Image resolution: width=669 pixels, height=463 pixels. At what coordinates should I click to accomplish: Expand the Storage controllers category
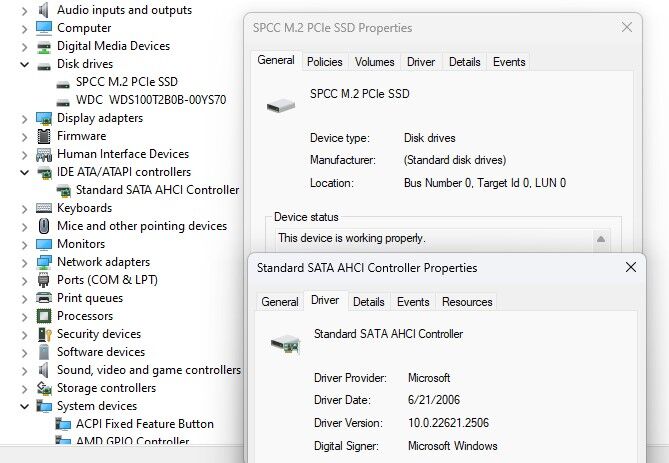click(25, 389)
